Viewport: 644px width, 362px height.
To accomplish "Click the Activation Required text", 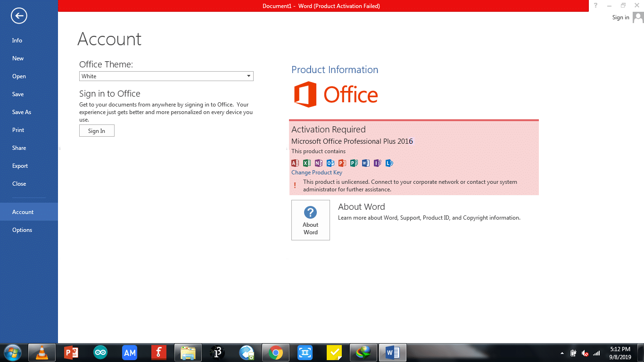I will click(329, 130).
